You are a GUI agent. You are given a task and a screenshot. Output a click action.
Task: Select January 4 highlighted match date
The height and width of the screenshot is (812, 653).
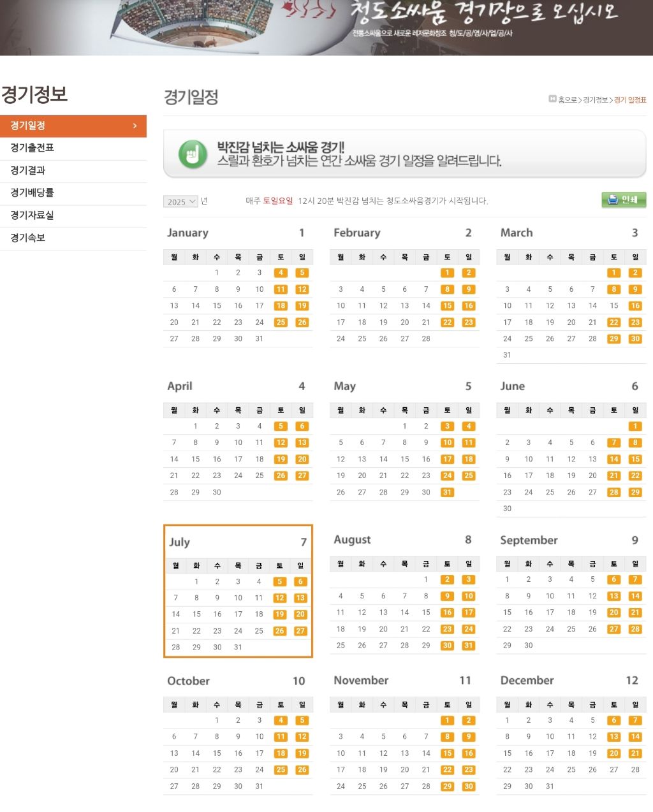click(x=281, y=273)
